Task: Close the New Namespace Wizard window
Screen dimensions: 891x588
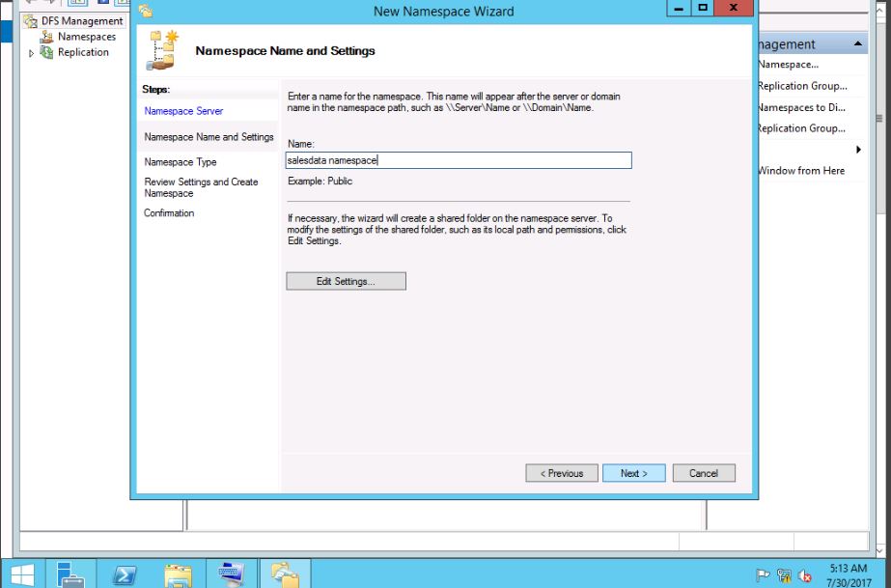Action: pyautogui.click(x=734, y=8)
